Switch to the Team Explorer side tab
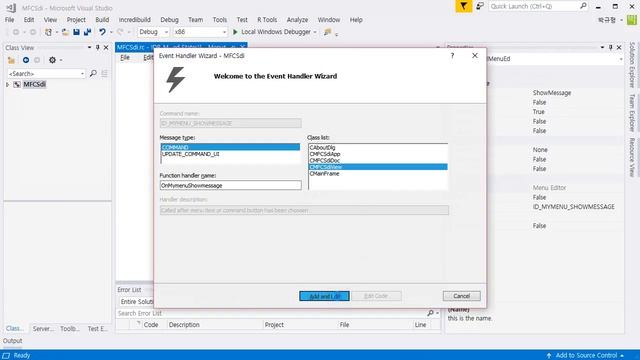Screen dimensions: 640x360 tap(632, 113)
